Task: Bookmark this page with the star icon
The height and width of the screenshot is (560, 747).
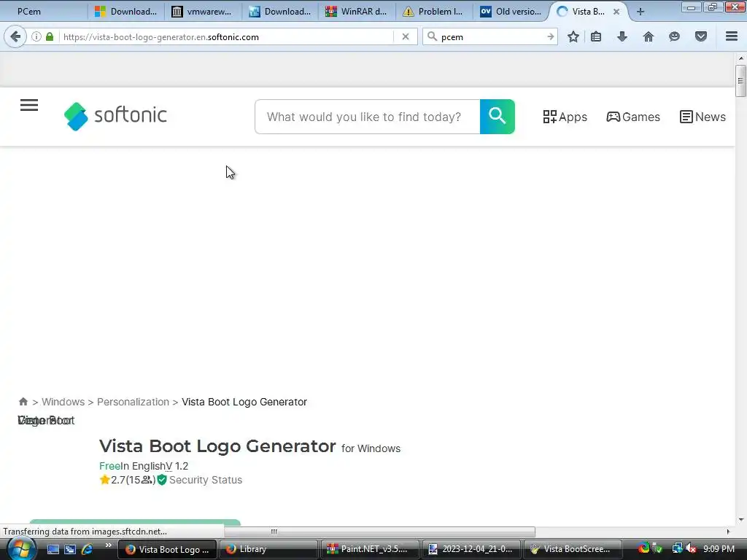Action: [573, 36]
